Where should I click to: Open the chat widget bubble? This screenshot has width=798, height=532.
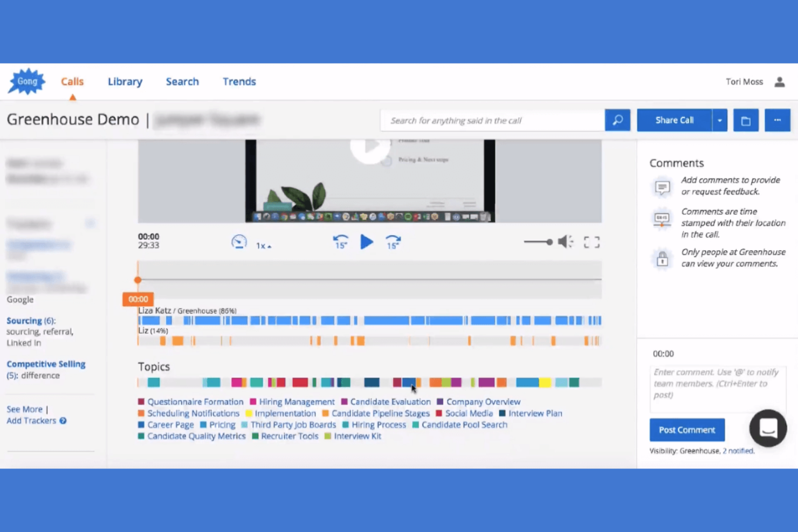click(768, 429)
